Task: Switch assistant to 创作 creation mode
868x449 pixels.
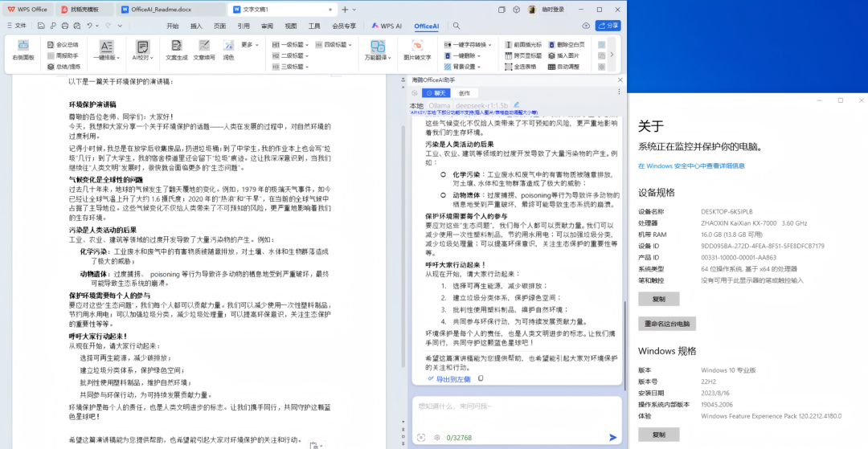Action: tap(465, 93)
